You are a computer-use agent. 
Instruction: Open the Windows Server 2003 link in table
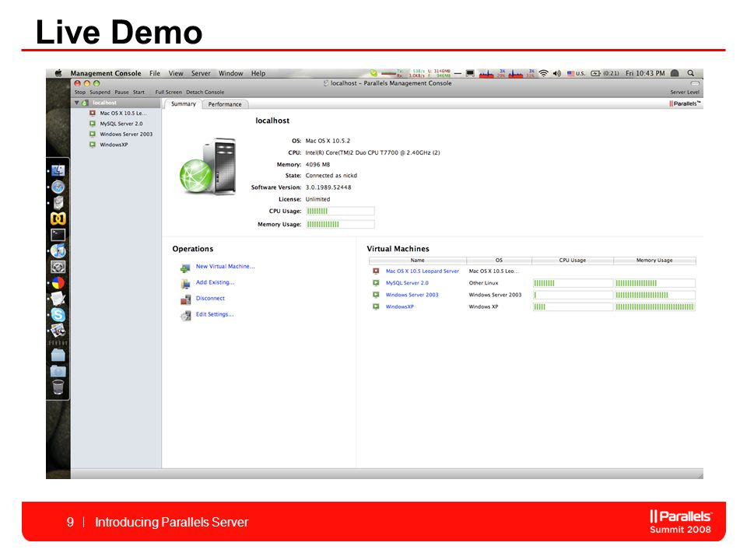pos(412,295)
